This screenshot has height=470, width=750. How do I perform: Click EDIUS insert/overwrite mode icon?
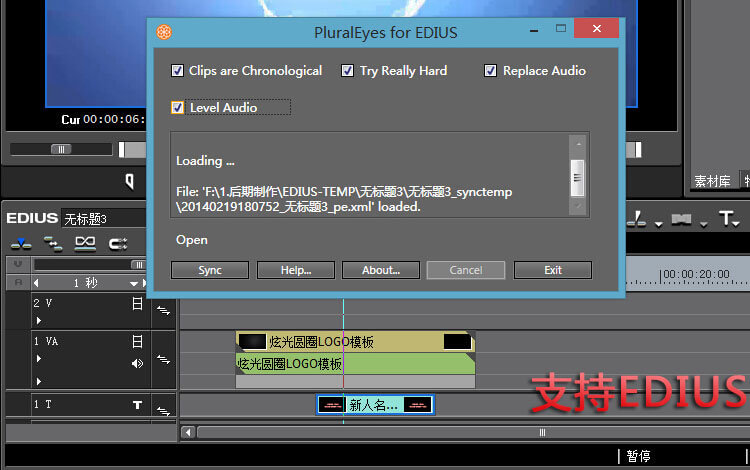[x=21, y=244]
